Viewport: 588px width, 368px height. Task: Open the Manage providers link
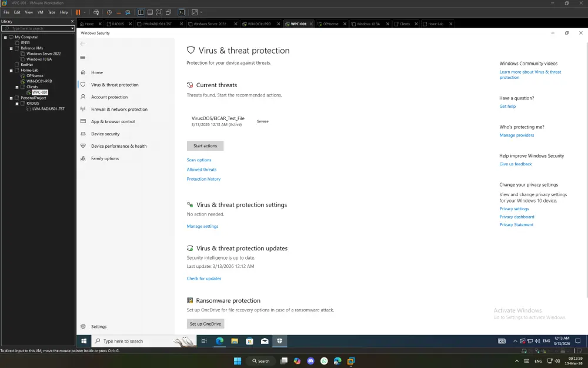517,135
